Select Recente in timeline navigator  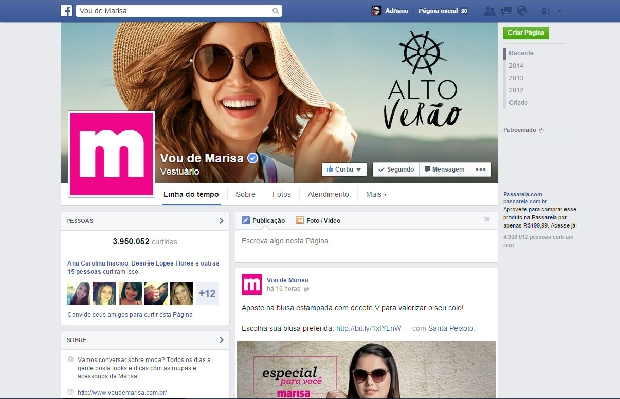tap(521, 53)
